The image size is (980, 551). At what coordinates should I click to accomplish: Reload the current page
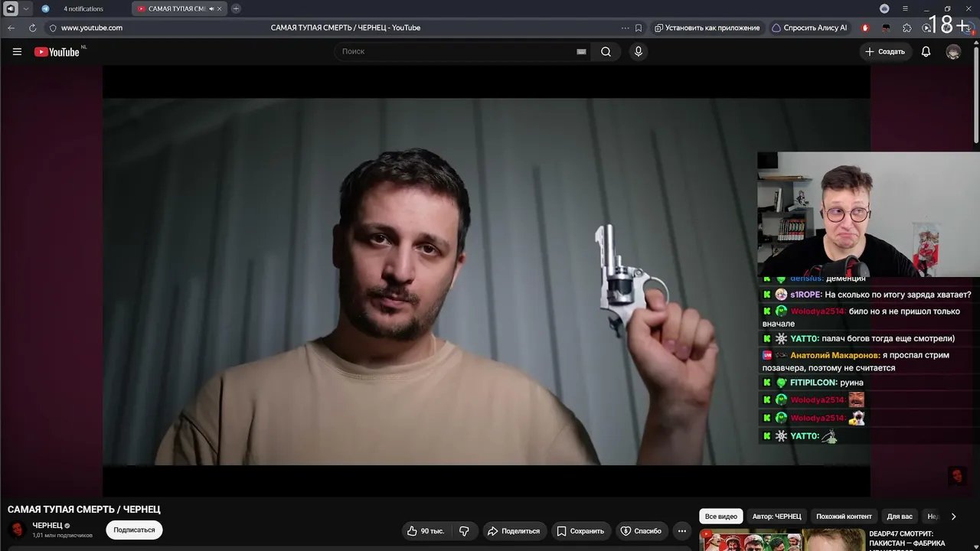pyautogui.click(x=32, y=28)
